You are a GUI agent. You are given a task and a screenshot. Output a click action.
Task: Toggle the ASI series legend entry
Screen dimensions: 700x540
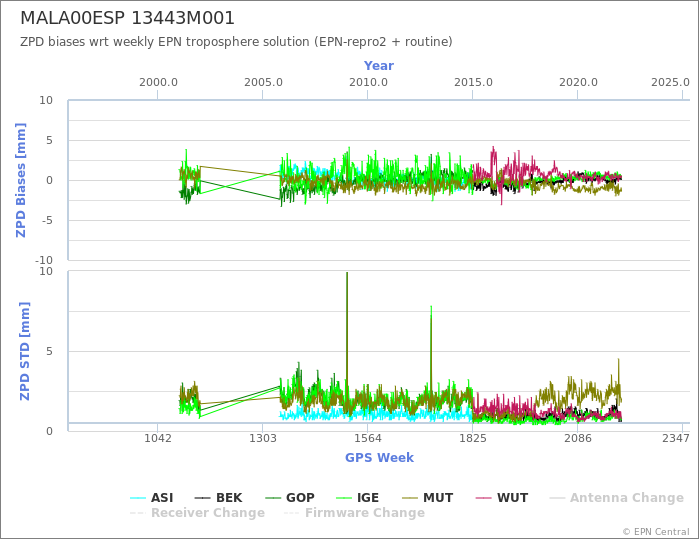pos(151,498)
